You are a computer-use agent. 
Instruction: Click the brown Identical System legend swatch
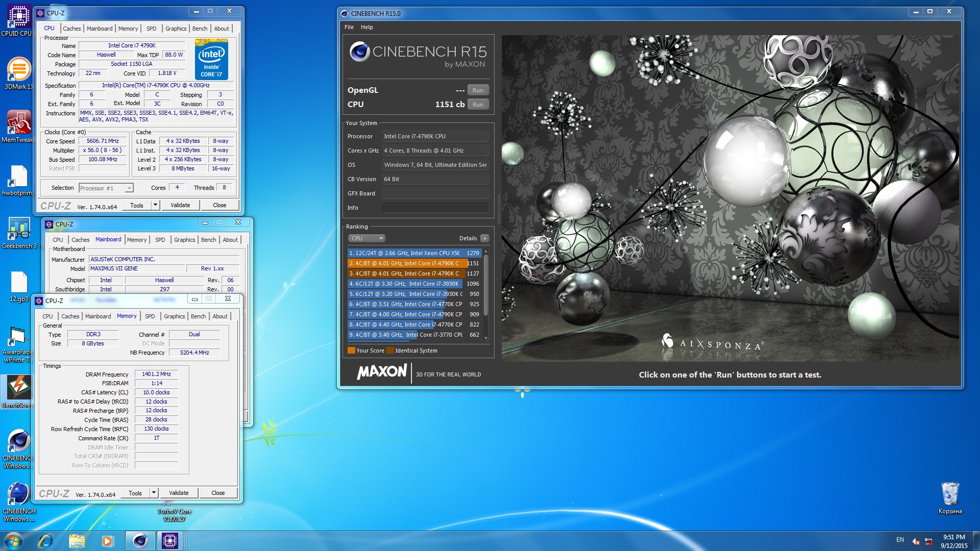[x=390, y=350]
